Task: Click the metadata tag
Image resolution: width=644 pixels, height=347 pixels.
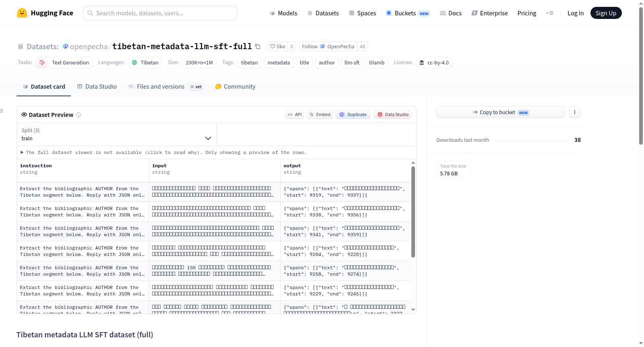Action: 279,62
